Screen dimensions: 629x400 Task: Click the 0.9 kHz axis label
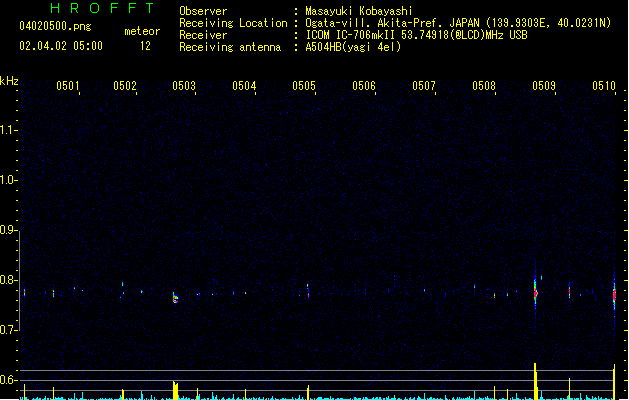point(8,230)
